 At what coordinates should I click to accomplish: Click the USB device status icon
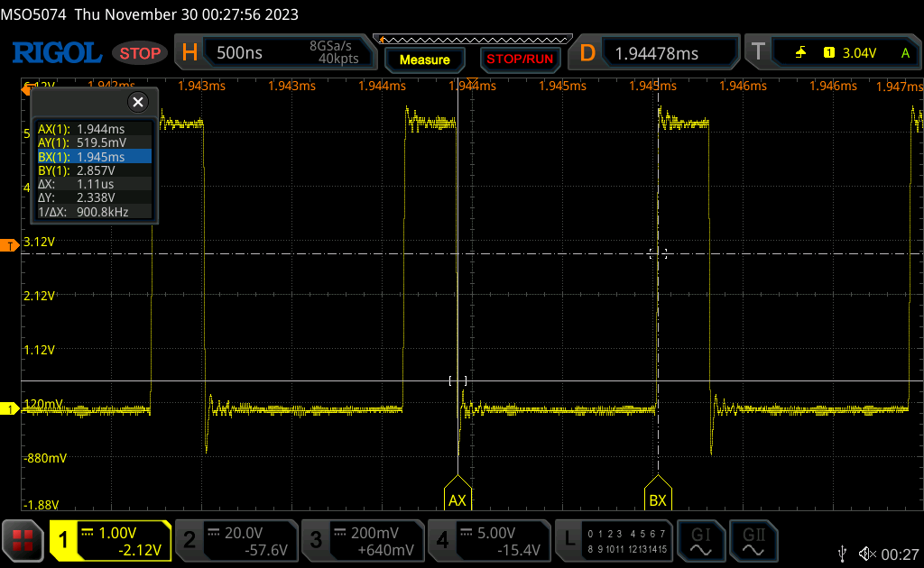click(x=844, y=553)
